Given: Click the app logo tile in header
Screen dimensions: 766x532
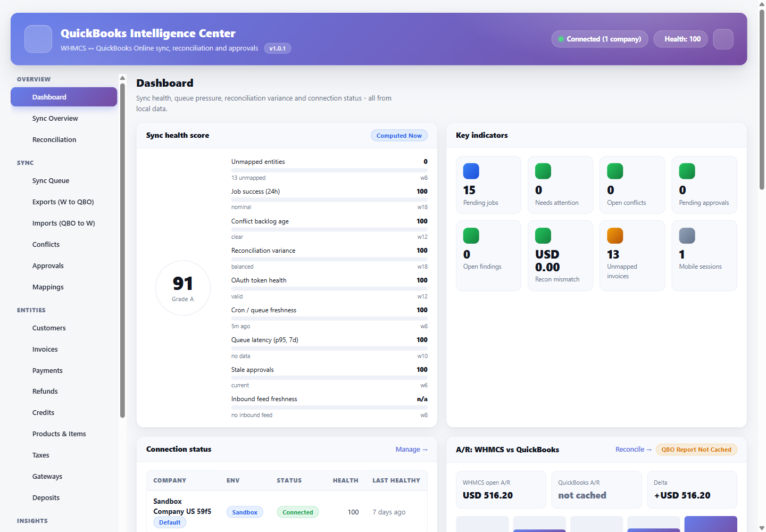Looking at the screenshot, I should (38, 39).
